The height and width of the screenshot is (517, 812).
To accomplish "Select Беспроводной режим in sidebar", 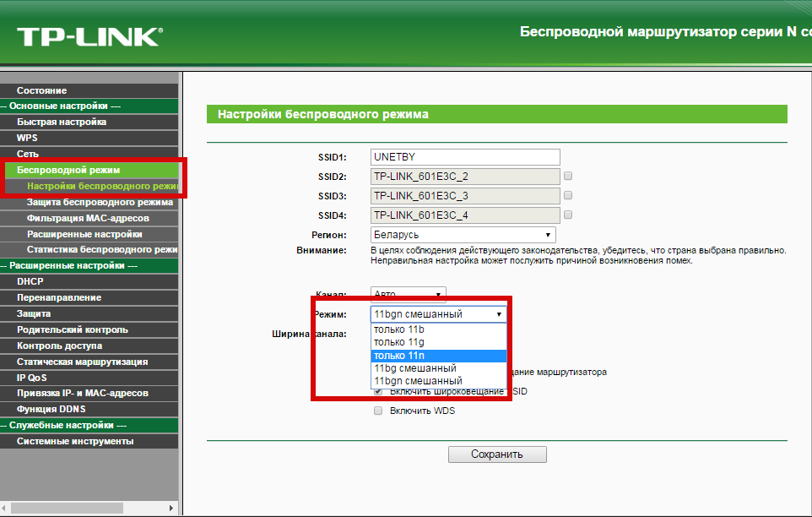I will point(89,170).
